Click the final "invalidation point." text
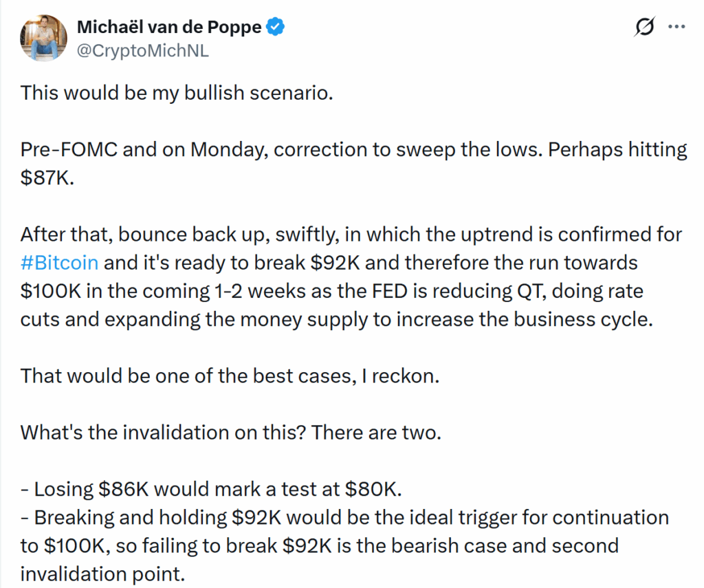 [103, 574]
